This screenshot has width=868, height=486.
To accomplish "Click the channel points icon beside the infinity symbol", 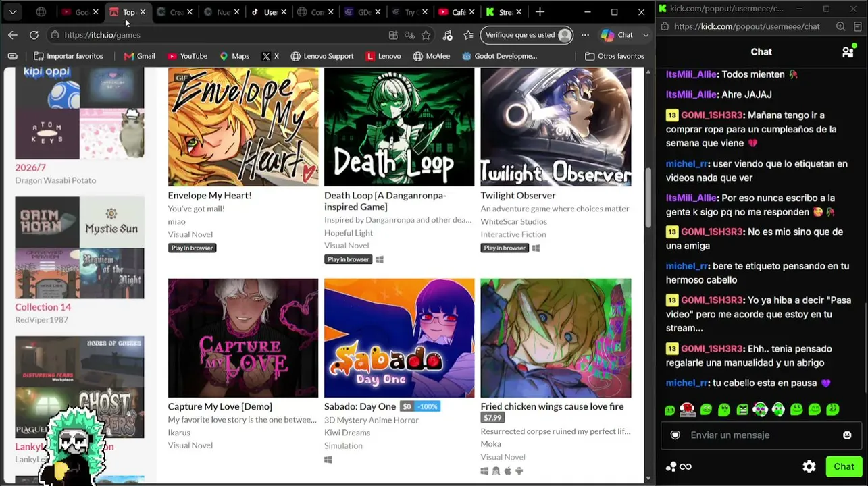I will [x=671, y=466].
